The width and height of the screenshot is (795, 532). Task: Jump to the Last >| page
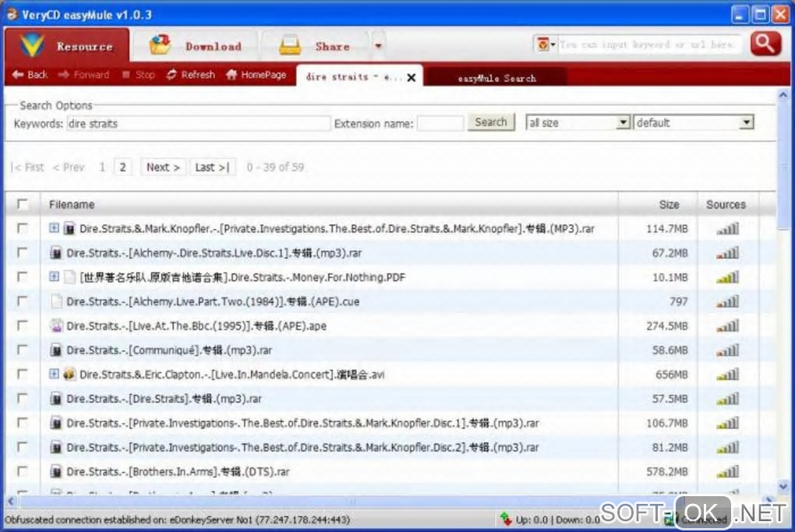[213, 167]
